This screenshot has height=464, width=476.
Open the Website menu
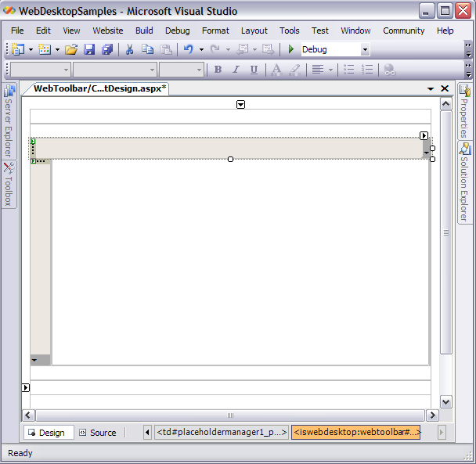[x=107, y=31]
